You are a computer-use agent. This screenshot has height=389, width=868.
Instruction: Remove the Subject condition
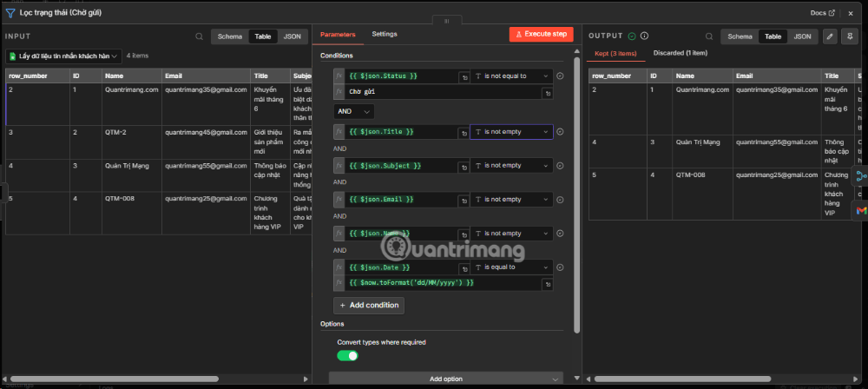(560, 166)
